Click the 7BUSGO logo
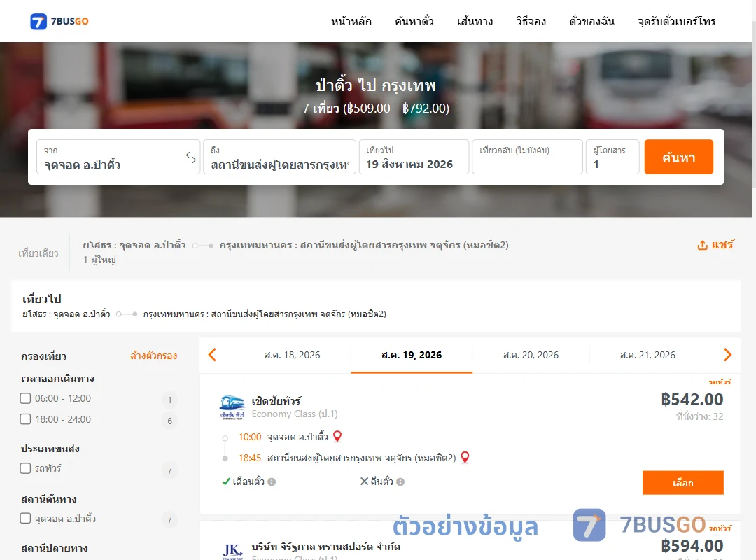The height and width of the screenshot is (560, 756). point(59,21)
